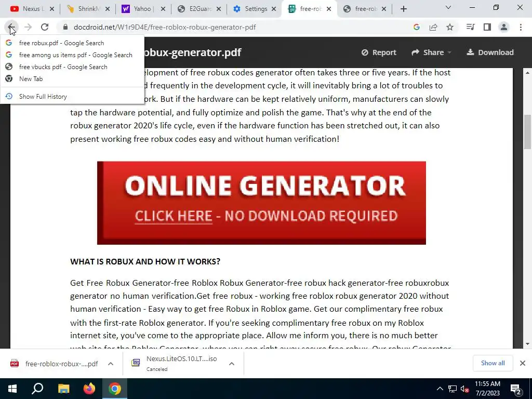Click the muted volume tray icon
This screenshot has width=532, height=399.
pyautogui.click(x=464, y=389)
